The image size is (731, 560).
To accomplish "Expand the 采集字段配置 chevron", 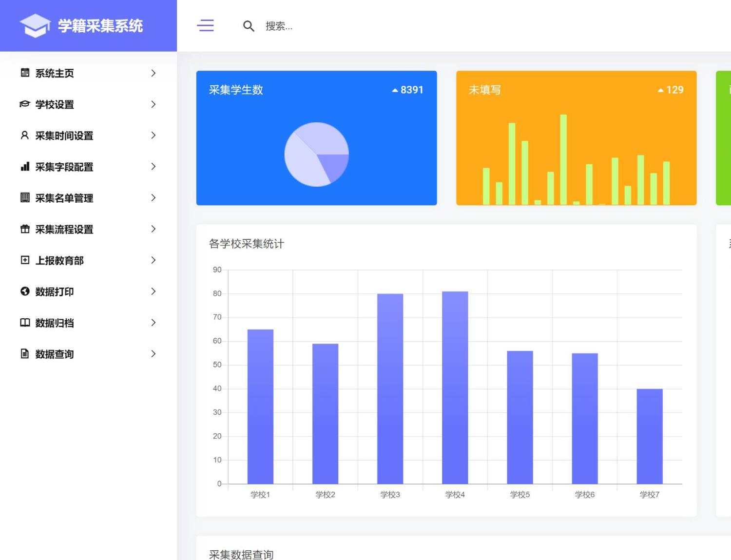I will click(154, 167).
